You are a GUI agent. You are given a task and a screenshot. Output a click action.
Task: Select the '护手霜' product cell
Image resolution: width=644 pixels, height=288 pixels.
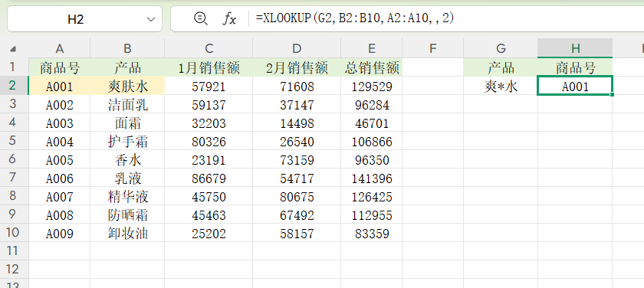[127, 141]
